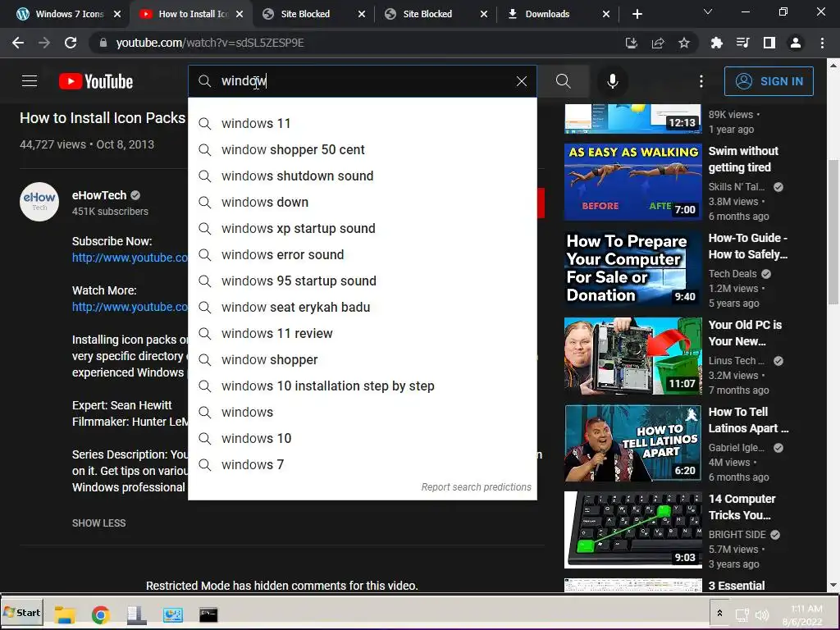Open Your Old PC video thumbnail

coord(632,356)
